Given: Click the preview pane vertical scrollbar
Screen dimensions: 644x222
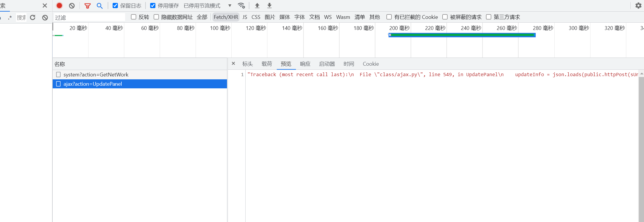Looking at the screenshot, I should coord(641,149).
